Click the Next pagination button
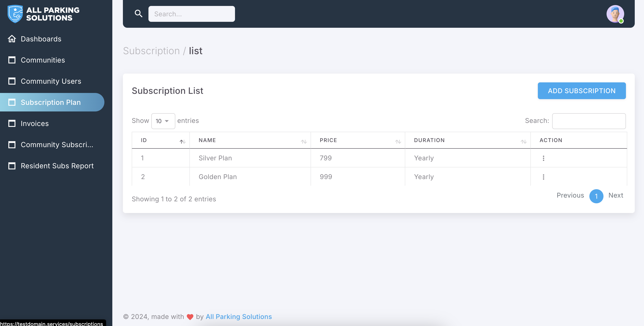 (x=616, y=195)
